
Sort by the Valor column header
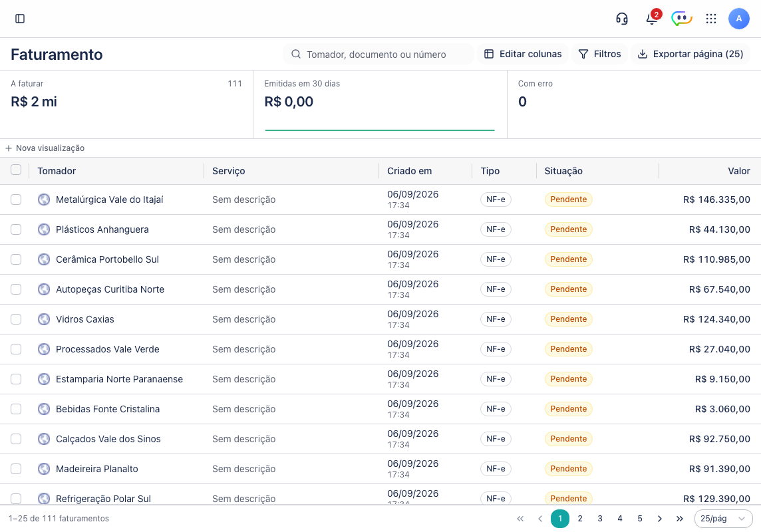pos(738,171)
